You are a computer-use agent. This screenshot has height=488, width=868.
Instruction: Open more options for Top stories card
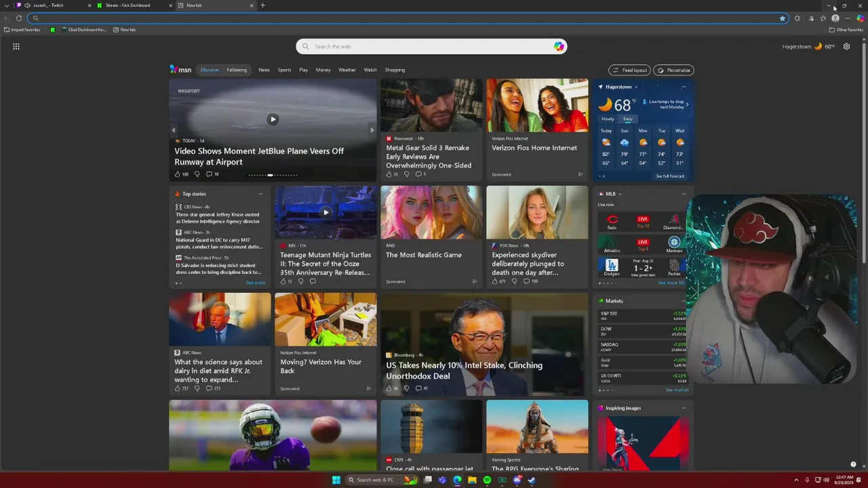coord(260,194)
